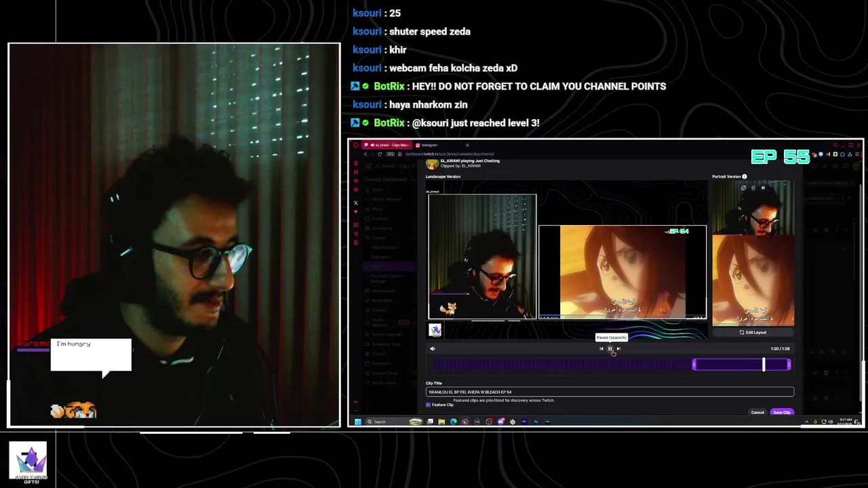Screen dimensions: 868x488
Task: Click the landscape version webcam preview
Action: click(x=482, y=256)
